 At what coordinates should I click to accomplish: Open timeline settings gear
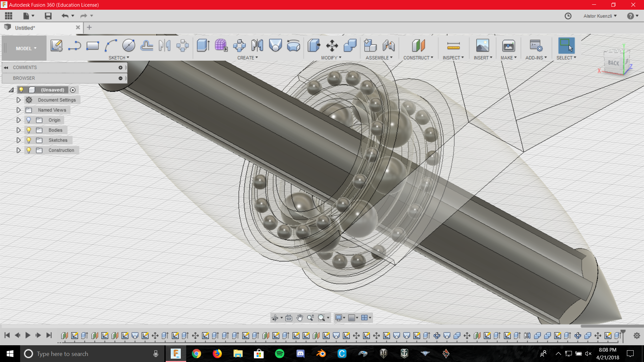[x=637, y=335]
